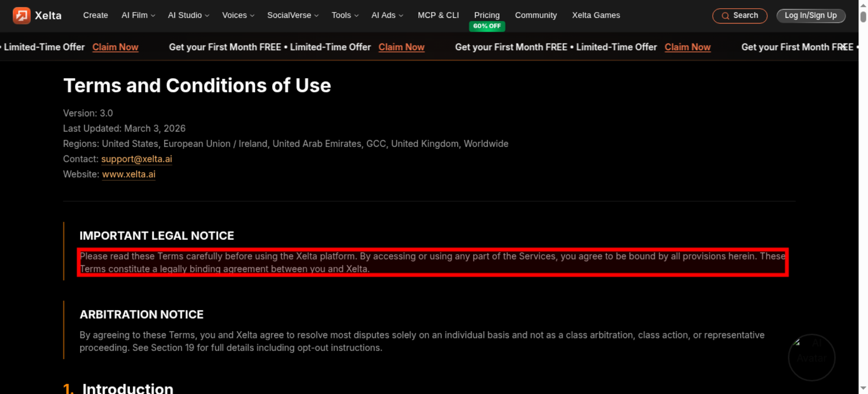Click the 60% OFF badge
868x394 pixels.
(x=487, y=26)
